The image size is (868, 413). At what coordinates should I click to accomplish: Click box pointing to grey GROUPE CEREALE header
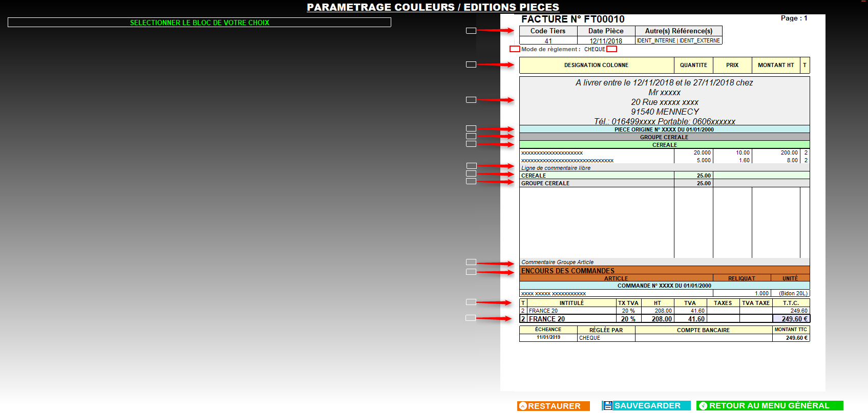tap(471, 136)
